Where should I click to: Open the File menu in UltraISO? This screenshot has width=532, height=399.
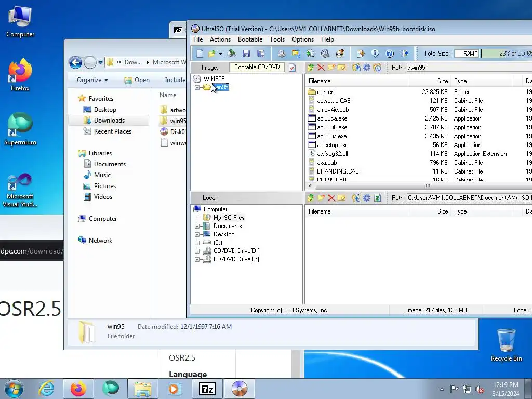[198, 39]
